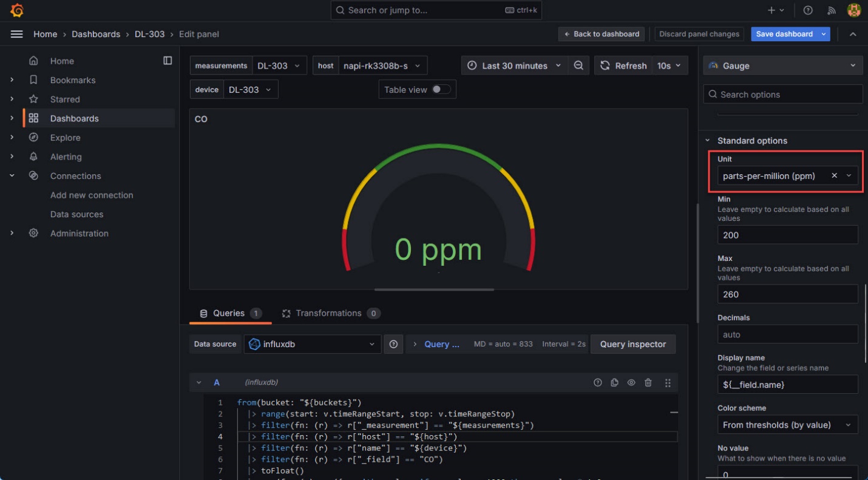Click the Save dashboard button
This screenshot has width=868, height=480.
click(x=785, y=34)
